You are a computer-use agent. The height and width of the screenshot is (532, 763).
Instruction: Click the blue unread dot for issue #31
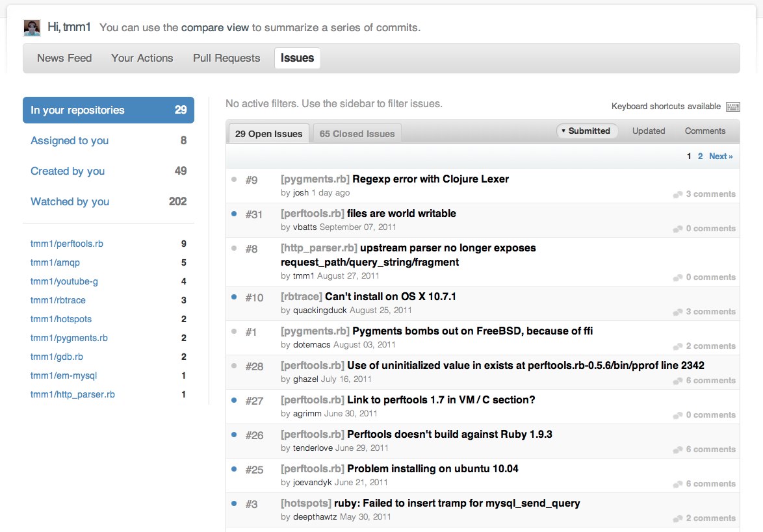234,213
